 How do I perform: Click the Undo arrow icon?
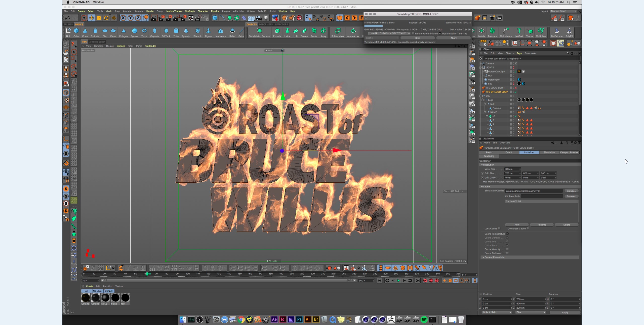click(x=68, y=18)
